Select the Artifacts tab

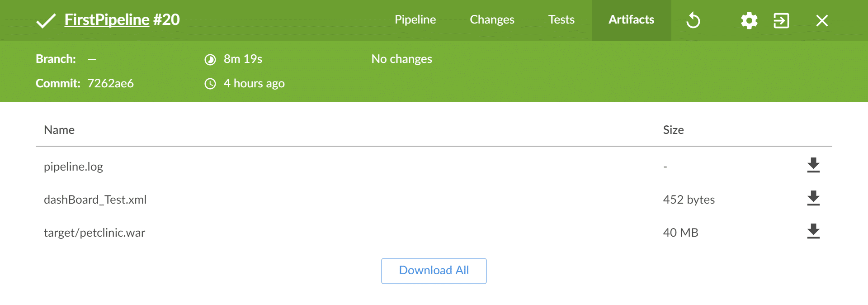coord(631,20)
